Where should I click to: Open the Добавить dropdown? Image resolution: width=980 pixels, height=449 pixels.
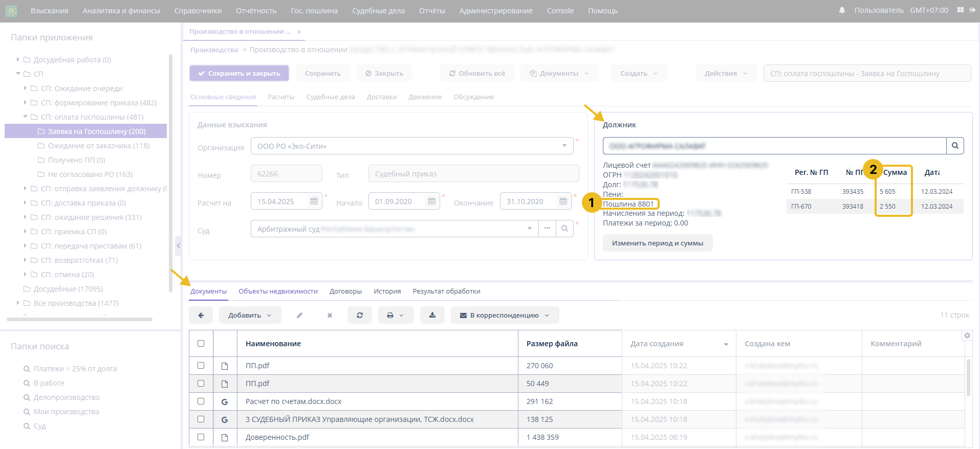[250, 316]
